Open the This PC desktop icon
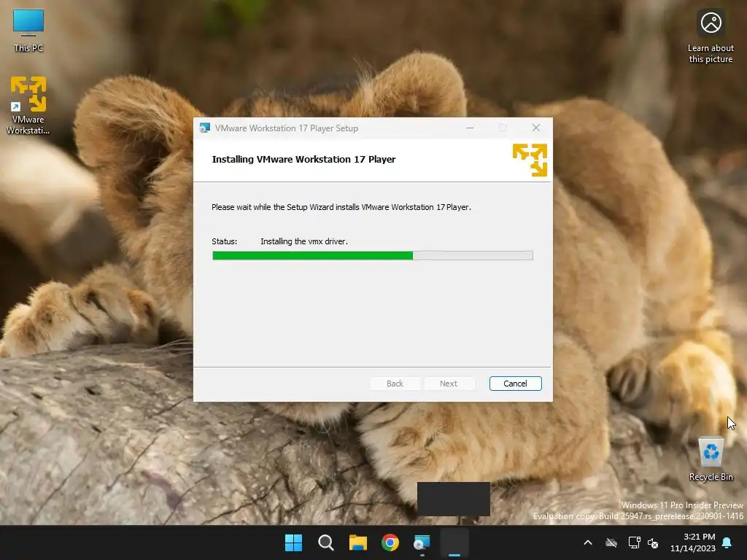 28,31
